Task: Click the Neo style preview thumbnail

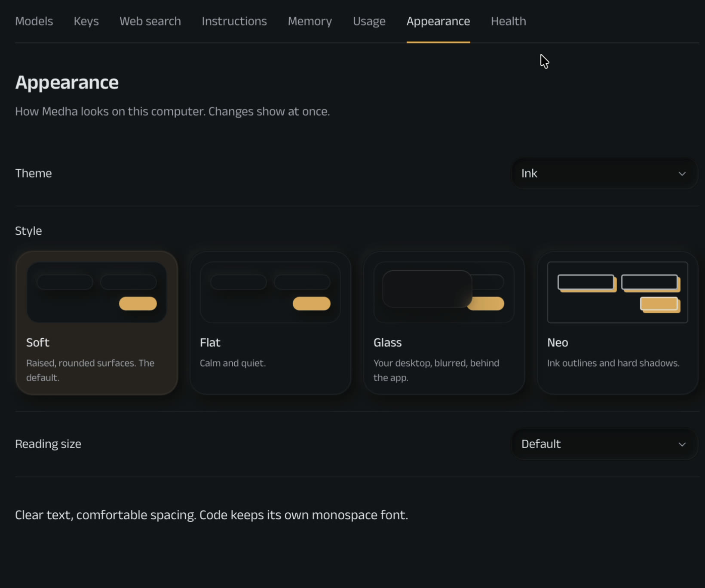Action: pos(618,292)
